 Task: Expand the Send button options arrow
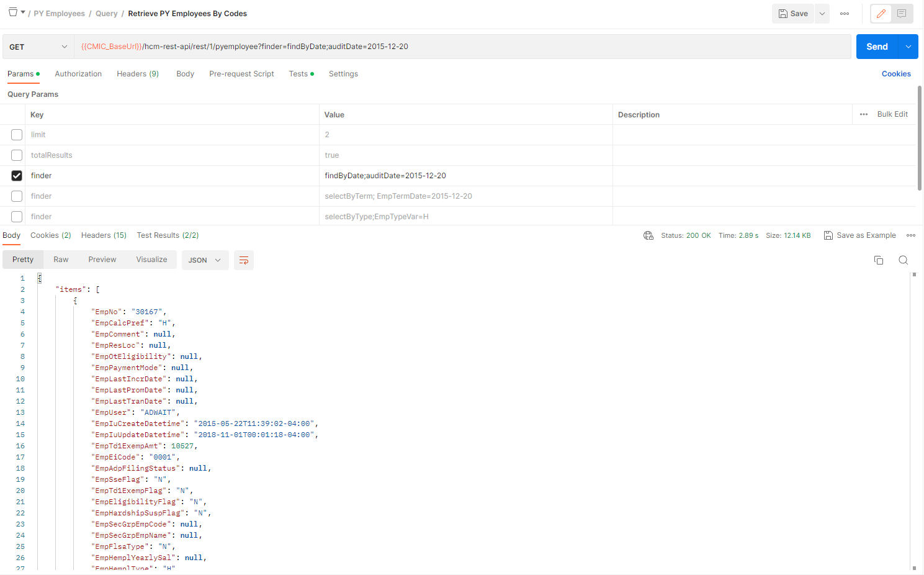[908, 47]
